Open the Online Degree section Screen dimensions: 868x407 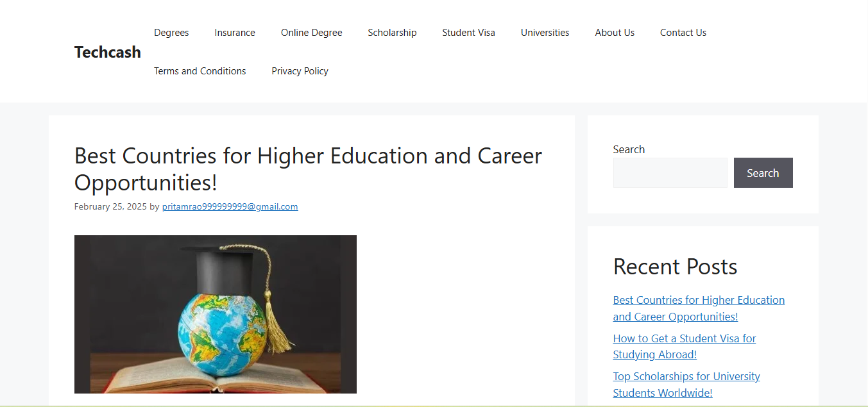(x=312, y=33)
